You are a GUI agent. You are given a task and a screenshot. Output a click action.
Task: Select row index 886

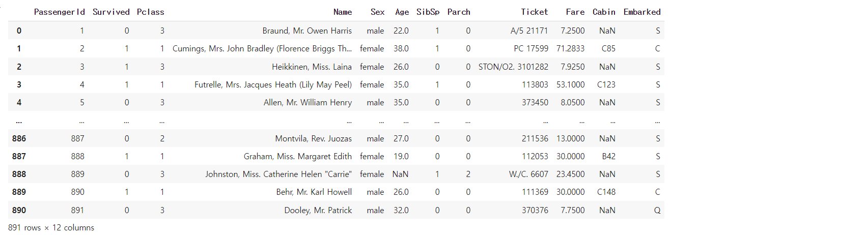coord(19,138)
